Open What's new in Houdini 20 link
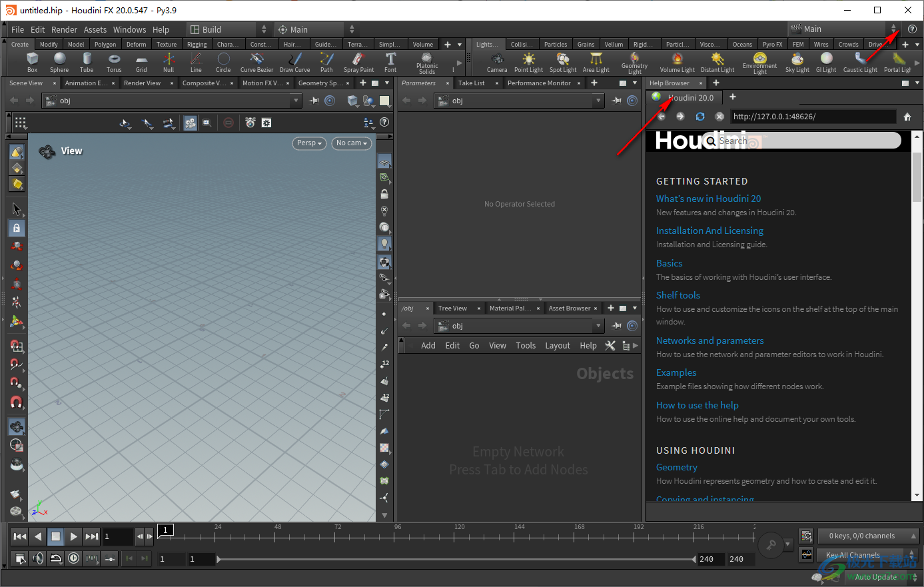The width and height of the screenshot is (924, 587). [x=708, y=199]
